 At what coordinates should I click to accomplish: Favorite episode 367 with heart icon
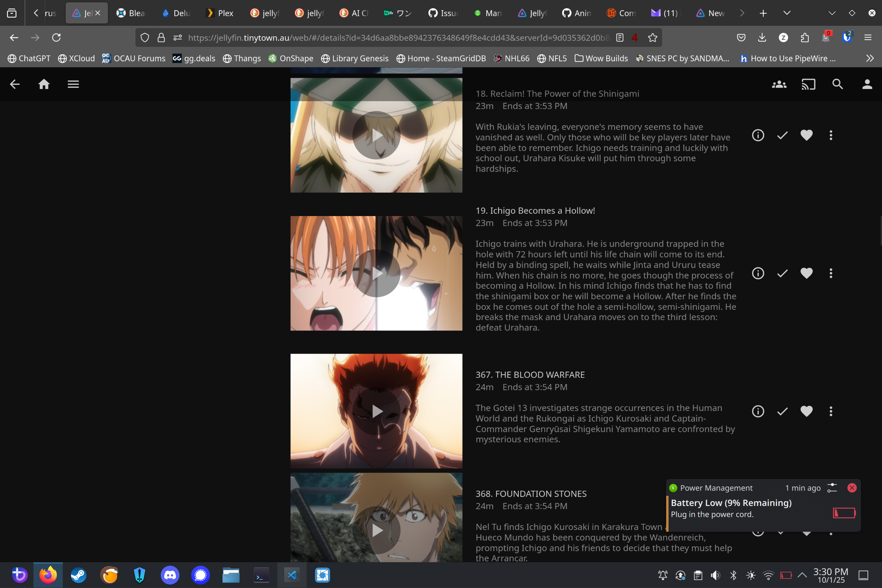point(806,411)
